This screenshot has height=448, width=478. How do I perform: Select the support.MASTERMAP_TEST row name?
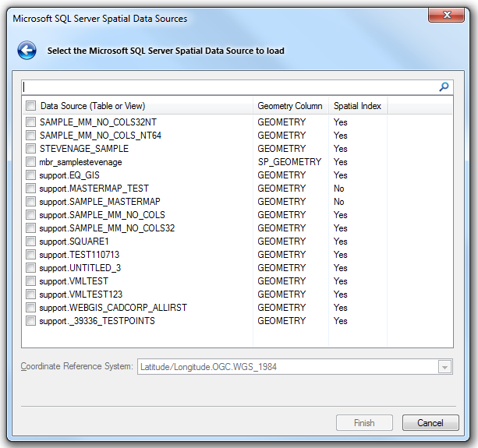(x=94, y=189)
